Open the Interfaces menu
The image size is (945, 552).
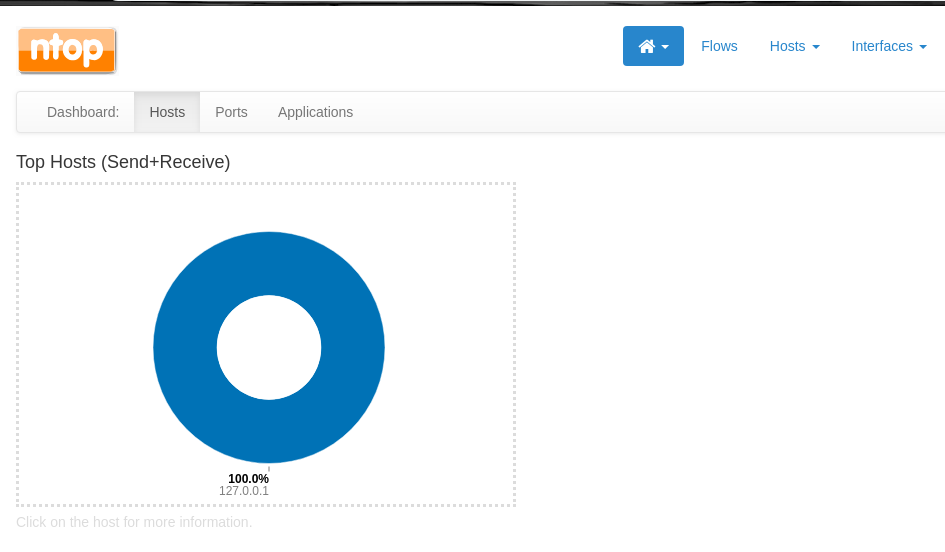point(881,46)
